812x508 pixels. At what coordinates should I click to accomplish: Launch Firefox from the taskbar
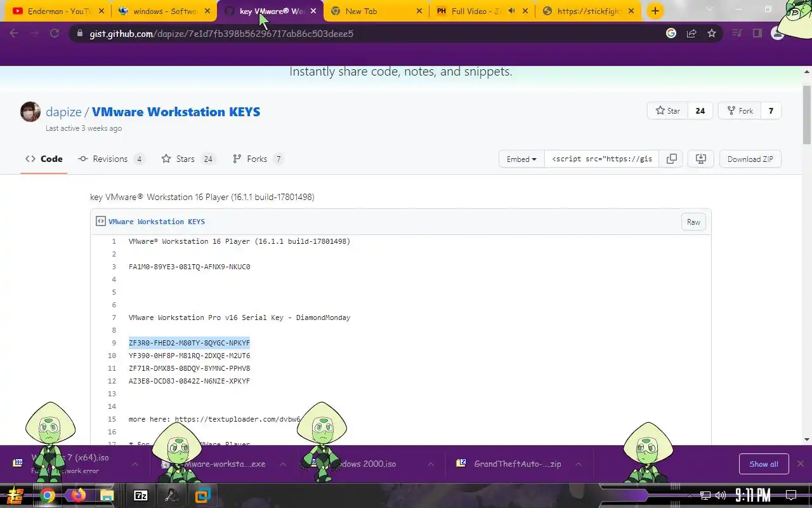click(x=78, y=495)
